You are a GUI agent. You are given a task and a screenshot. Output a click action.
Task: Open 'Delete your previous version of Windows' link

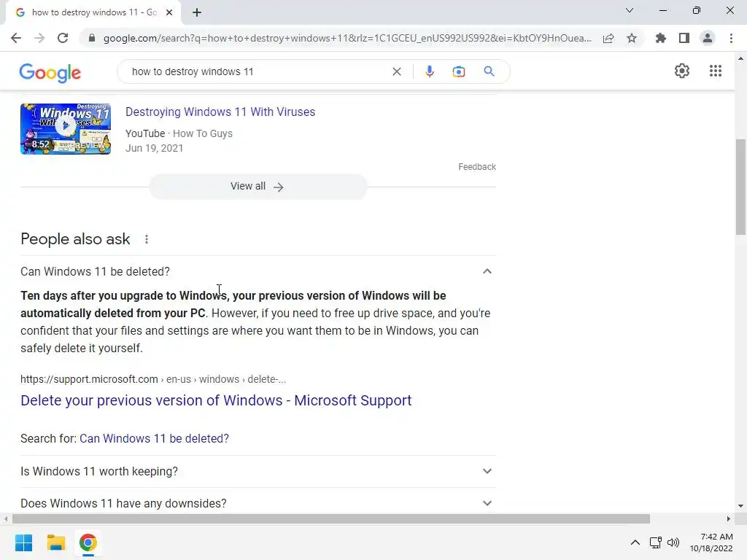click(x=216, y=400)
